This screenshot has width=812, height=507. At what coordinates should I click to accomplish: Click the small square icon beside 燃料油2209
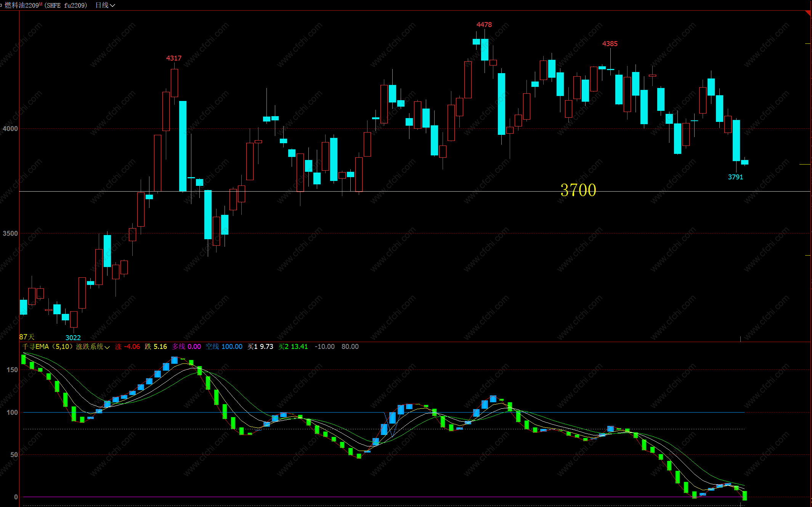coord(1,5)
